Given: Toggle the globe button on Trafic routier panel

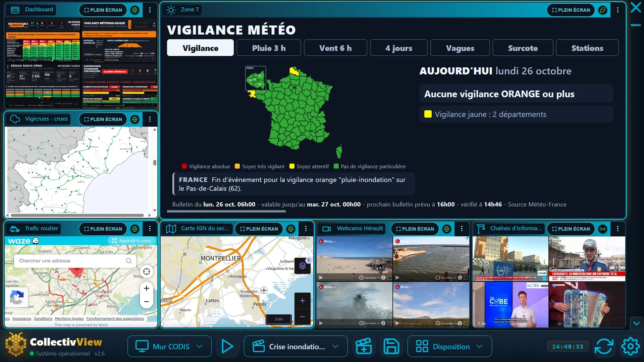Looking at the screenshot, I should (135, 229).
